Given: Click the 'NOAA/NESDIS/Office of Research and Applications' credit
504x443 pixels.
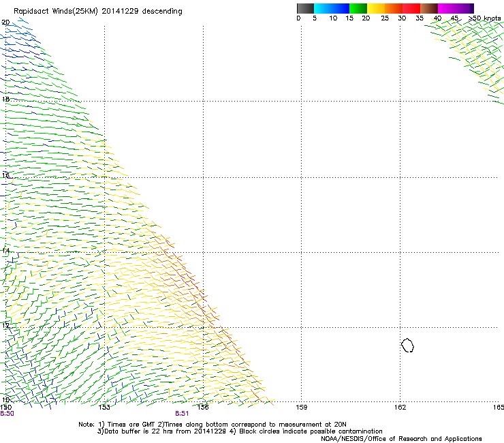Looking at the screenshot, I should point(401,439).
